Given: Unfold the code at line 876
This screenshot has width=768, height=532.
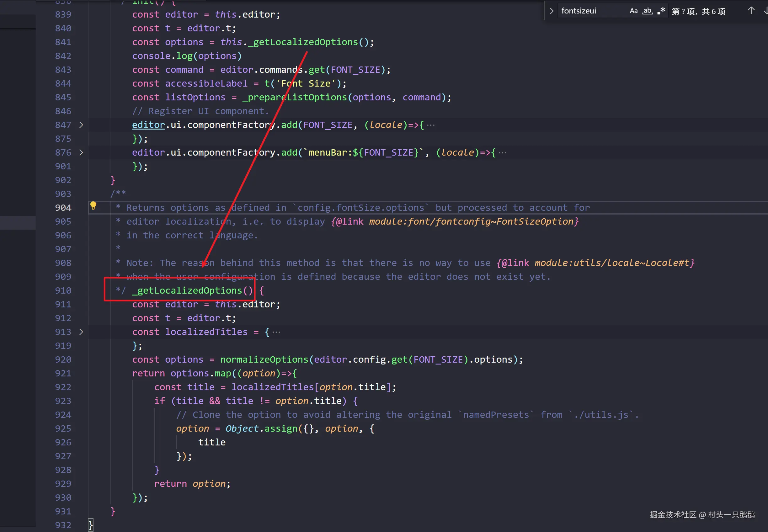Looking at the screenshot, I should [x=81, y=153].
